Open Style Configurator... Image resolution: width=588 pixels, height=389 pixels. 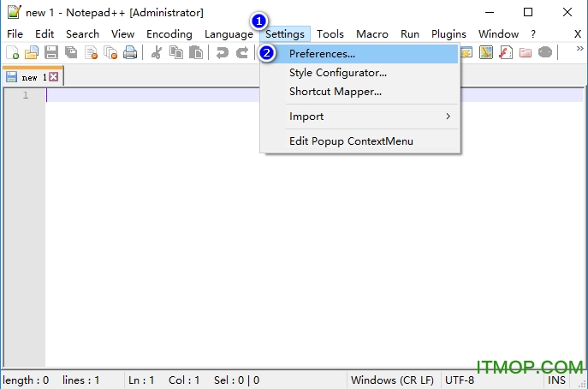coord(359,73)
